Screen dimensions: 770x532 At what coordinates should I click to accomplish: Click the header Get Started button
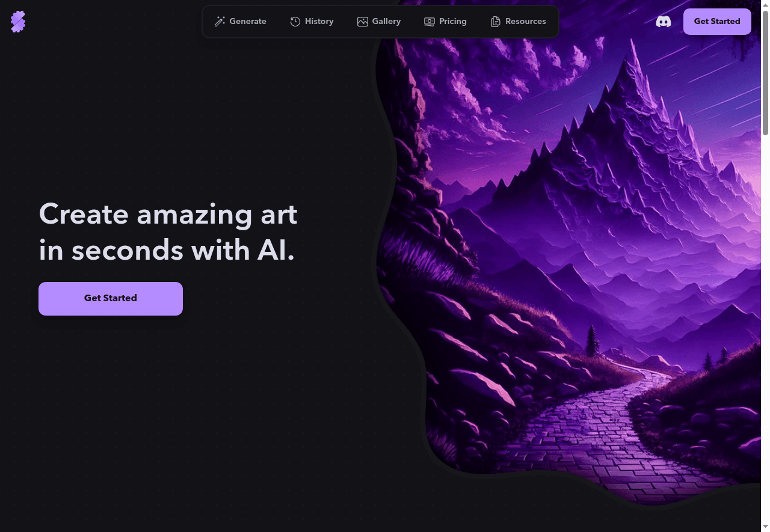click(x=717, y=22)
